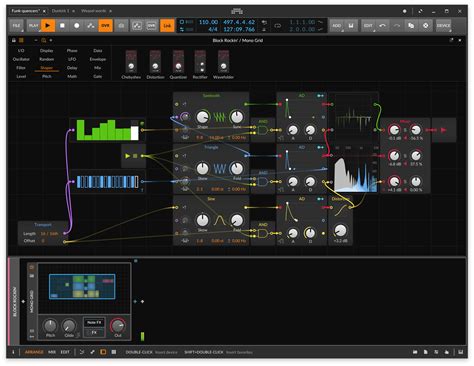Open the PLAY menu

pos(34,25)
